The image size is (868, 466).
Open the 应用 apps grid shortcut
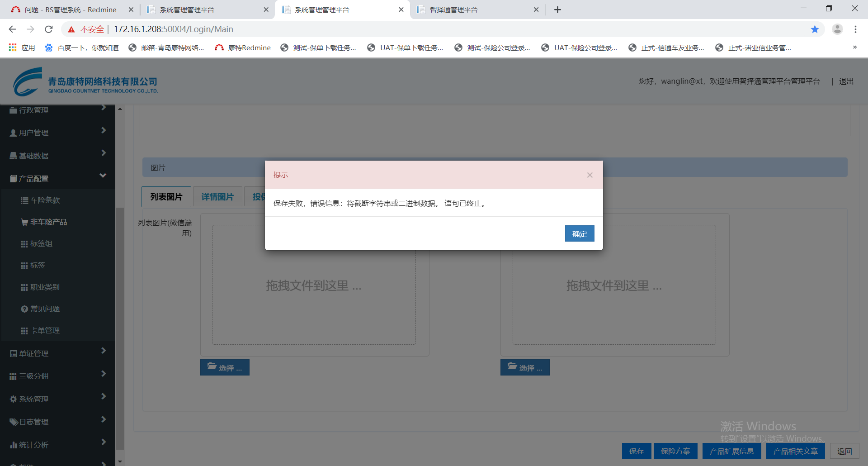[x=22, y=48]
